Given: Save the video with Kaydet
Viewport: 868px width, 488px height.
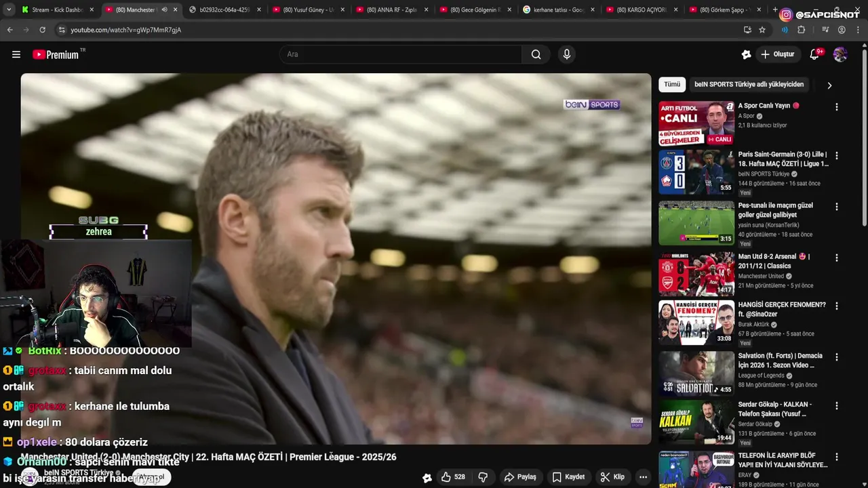Looking at the screenshot, I should pos(568,477).
